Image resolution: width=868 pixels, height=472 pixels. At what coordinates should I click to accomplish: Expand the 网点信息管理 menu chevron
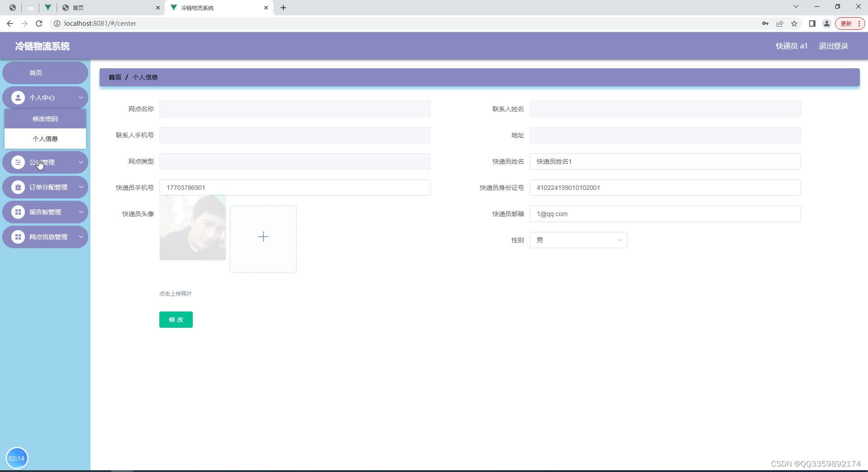click(x=81, y=237)
